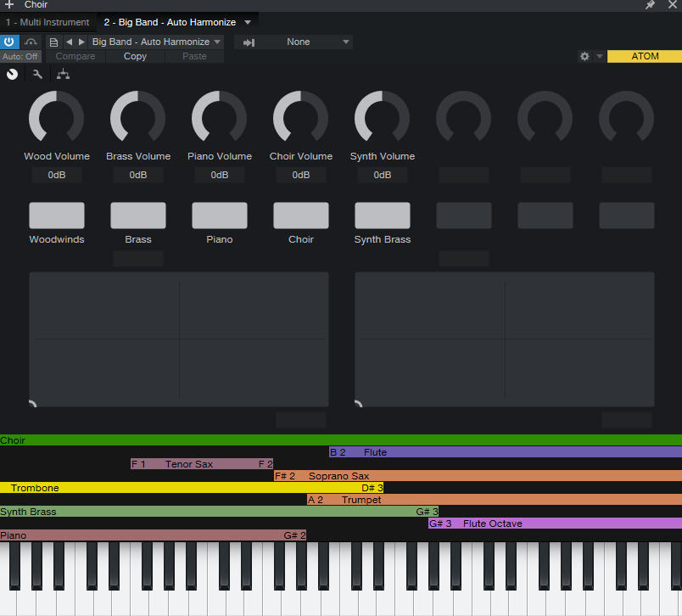Screen dimensions: 682x616
Task: Click the 0dB value under Wood Volume
Action: pos(57,175)
